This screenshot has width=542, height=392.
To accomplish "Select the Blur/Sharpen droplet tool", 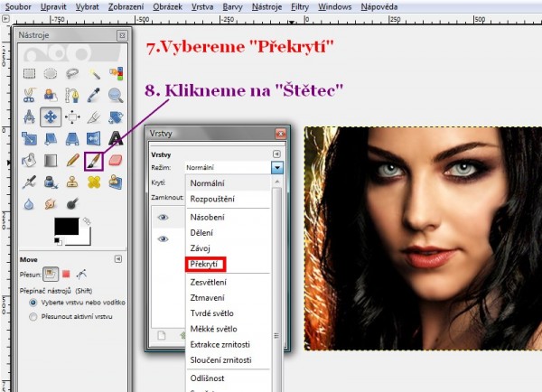I will pos(30,204).
